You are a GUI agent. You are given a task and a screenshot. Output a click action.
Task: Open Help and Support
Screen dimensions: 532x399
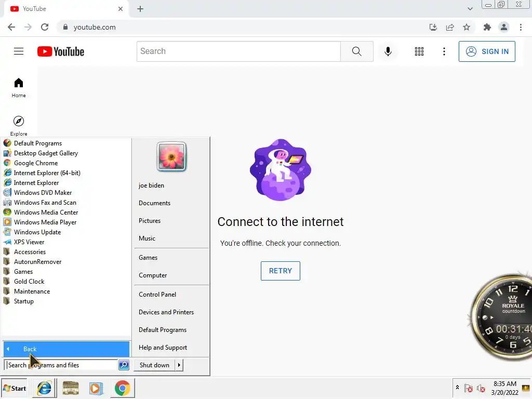(x=163, y=348)
